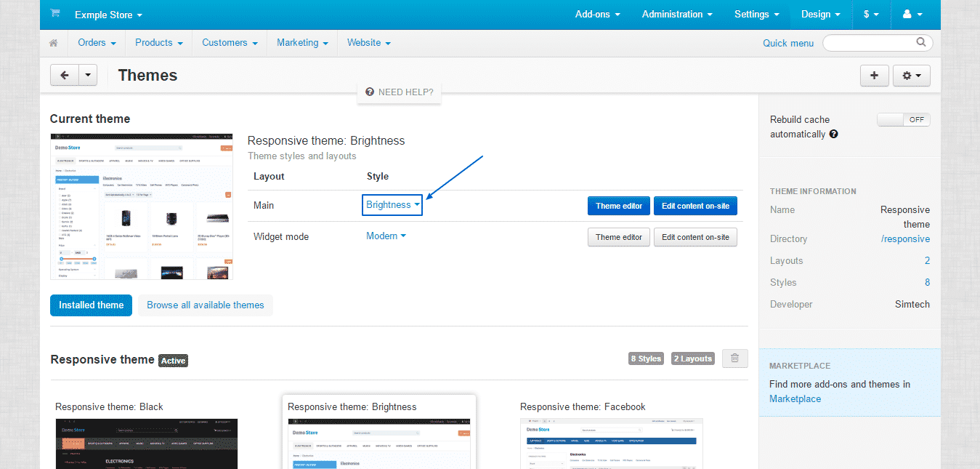This screenshot has height=469, width=980.
Task: Open the user account icon menu
Action: 911,15
